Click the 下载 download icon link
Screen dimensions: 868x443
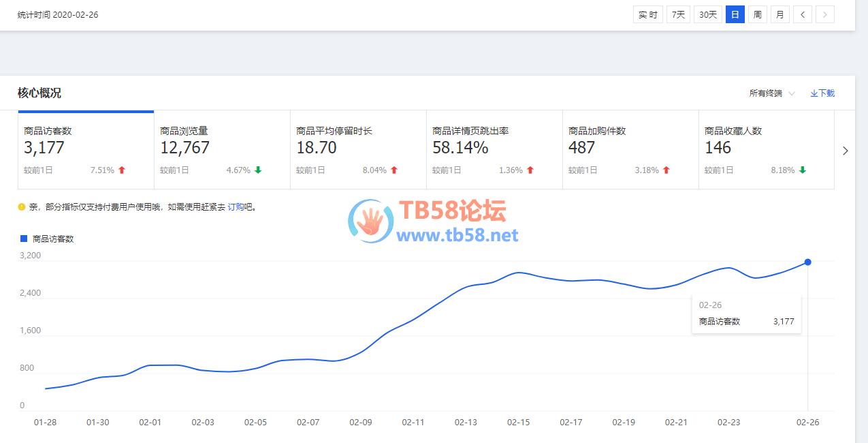(822, 93)
